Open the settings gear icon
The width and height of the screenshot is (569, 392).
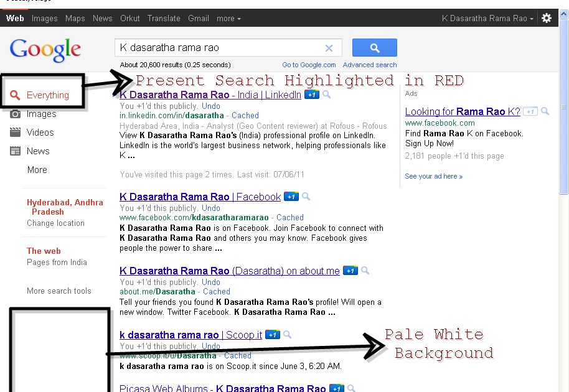(547, 18)
